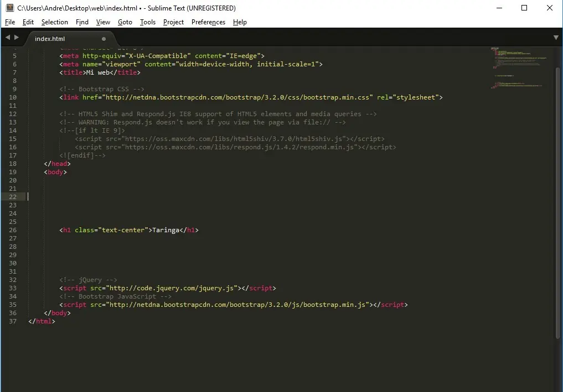Click the vertical scrollbar

pyautogui.click(x=557, y=203)
